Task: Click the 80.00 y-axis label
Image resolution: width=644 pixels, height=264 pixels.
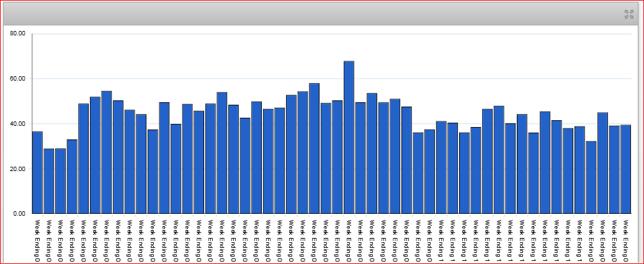Action: 17,34
